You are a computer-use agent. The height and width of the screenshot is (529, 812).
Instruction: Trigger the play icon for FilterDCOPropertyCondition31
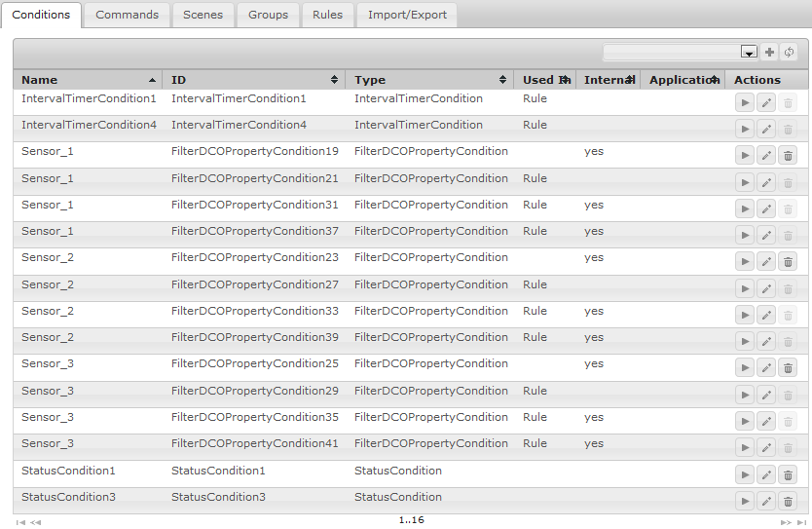(x=744, y=208)
